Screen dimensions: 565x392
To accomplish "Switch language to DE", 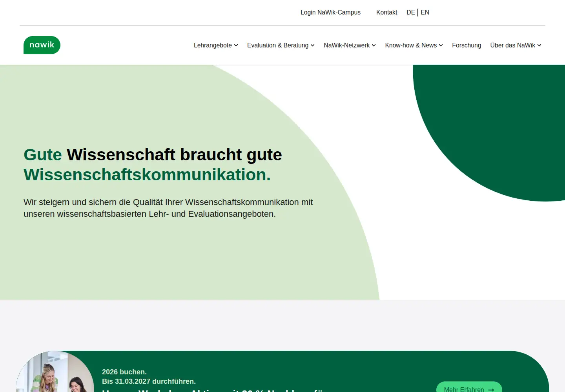I will click(x=411, y=13).
